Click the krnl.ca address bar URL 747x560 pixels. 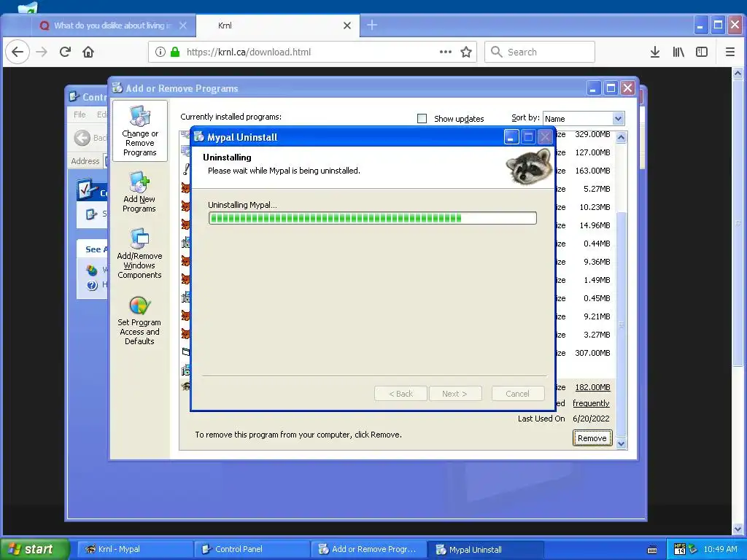[x=249, y=52]
